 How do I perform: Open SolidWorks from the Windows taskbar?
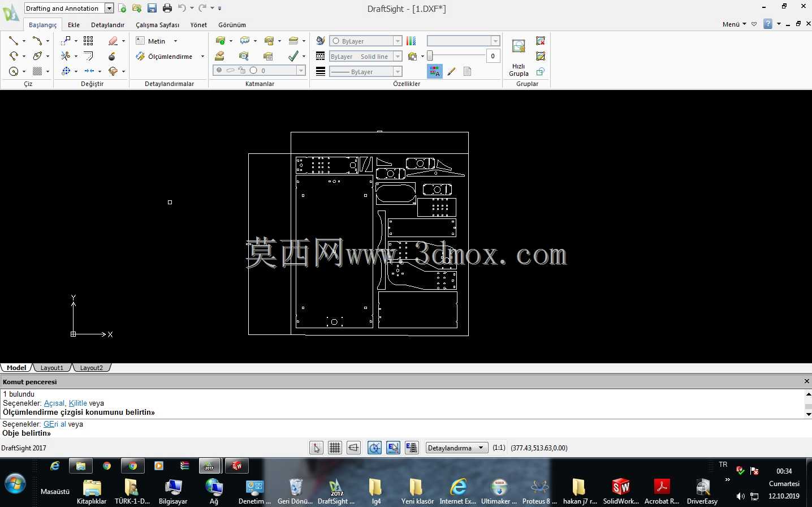pos(621,491)
